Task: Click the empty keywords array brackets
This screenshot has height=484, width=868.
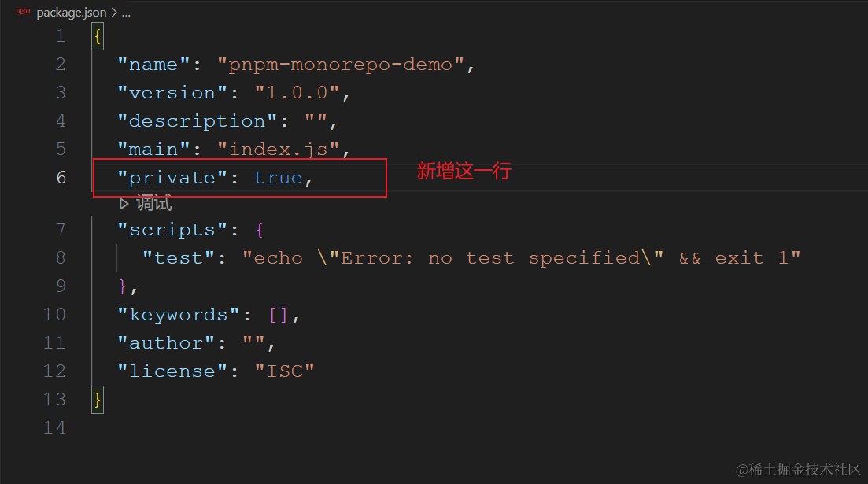Action: [x=279, y=315]
